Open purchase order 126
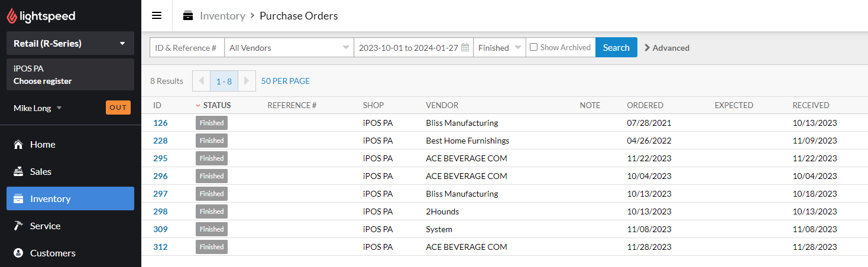This screenshot has height=267, width=868. (x=160, y=123)
